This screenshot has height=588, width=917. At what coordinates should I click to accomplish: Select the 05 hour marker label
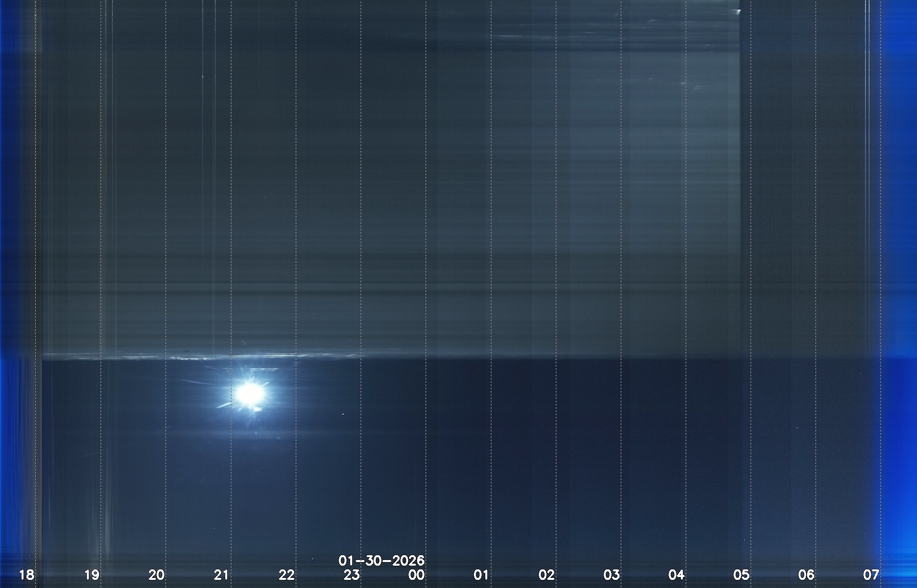(741, 575)
